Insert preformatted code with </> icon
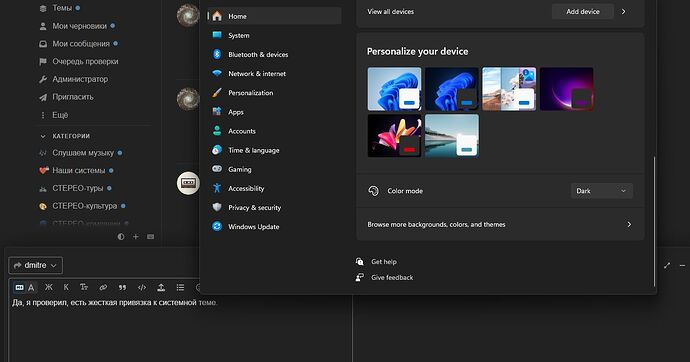 click(142, 287)
